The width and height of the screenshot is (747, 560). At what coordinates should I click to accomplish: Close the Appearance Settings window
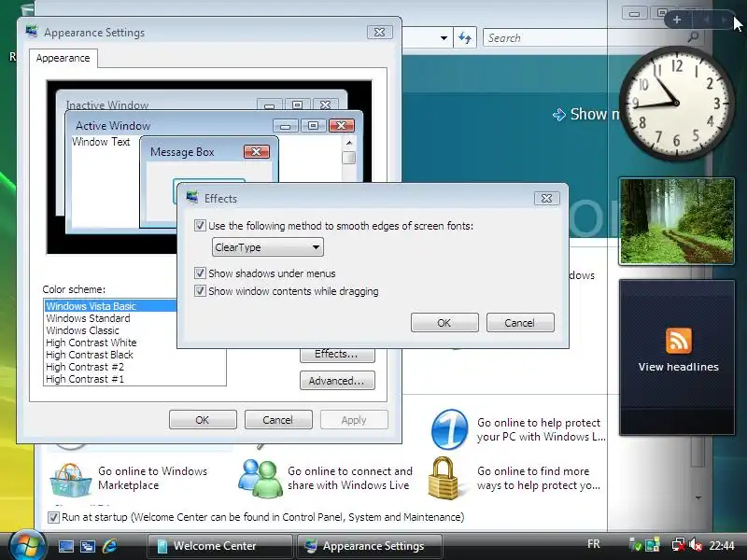point(380,32)
